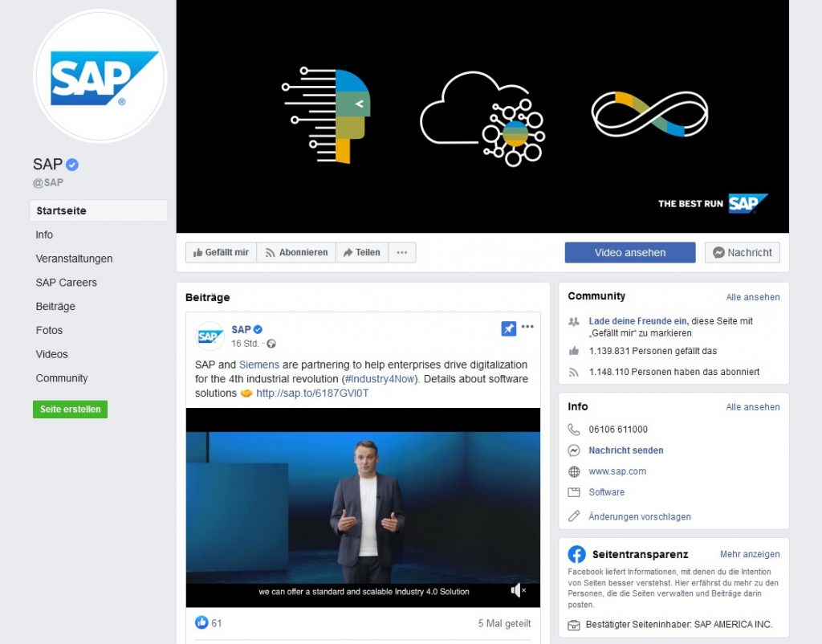Viewport: 822px width, 644px height.
Task: Open the Teilen share button
Action: tap(362, 252)
